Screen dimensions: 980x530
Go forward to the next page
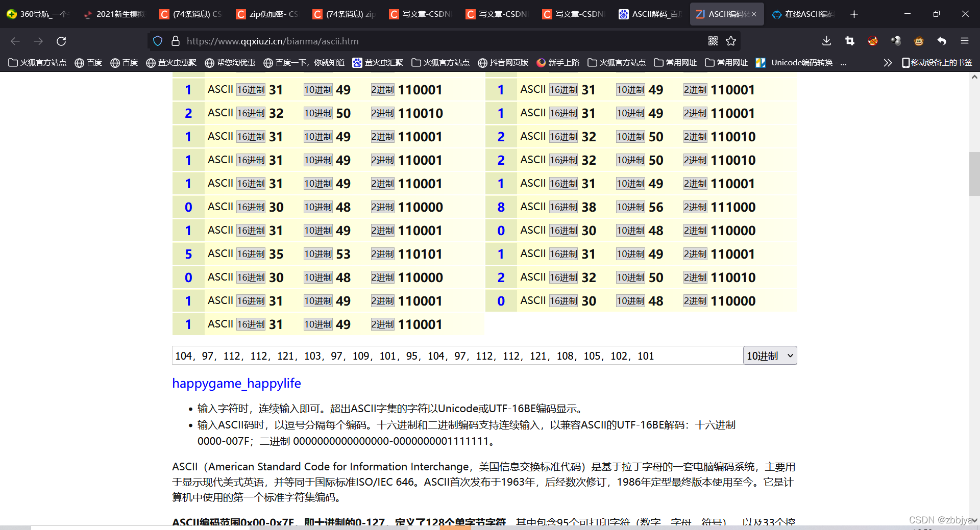click(38, 41)
